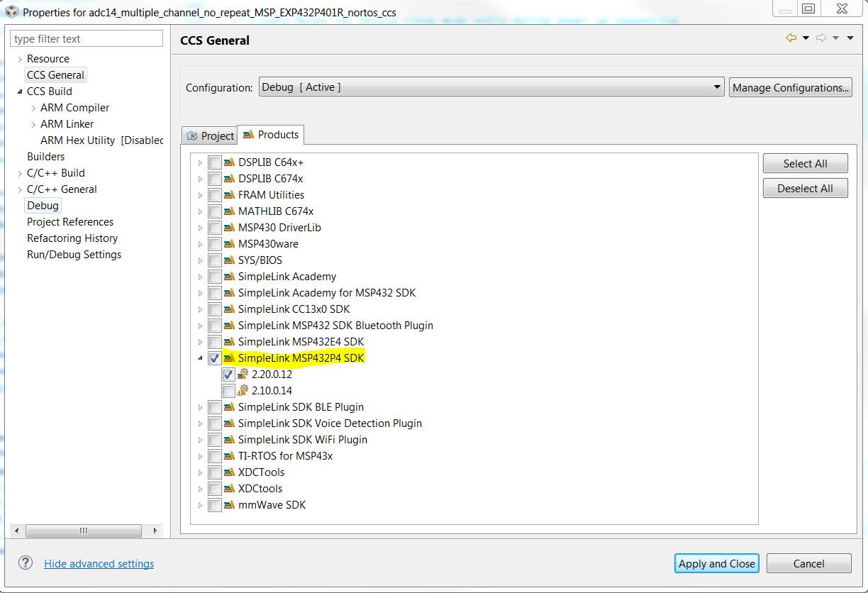Click the SimpleLink Academy product icon
The image size is (868, 593).
[x=229, y=277]
